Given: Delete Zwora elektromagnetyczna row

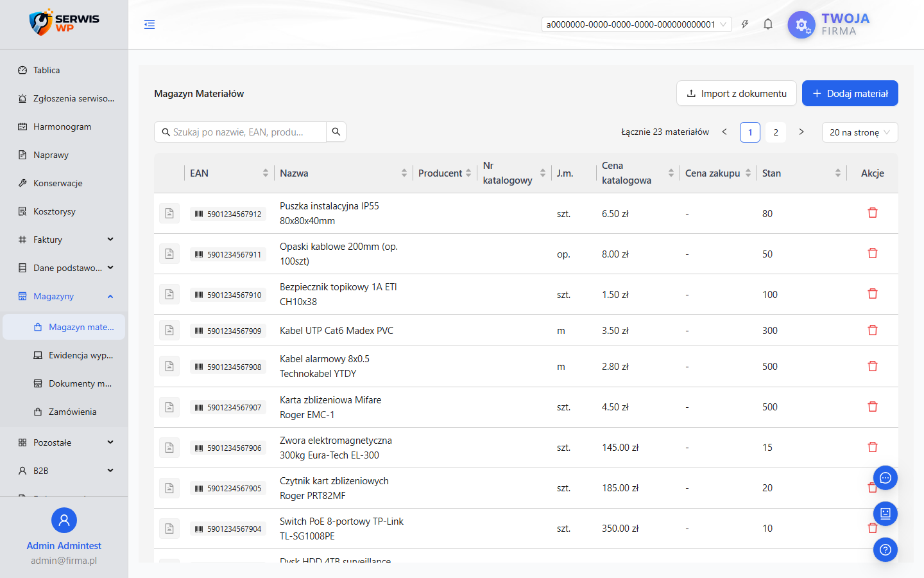Looking at the screenshot, I should pyautogui.click(x=873, y=447).
